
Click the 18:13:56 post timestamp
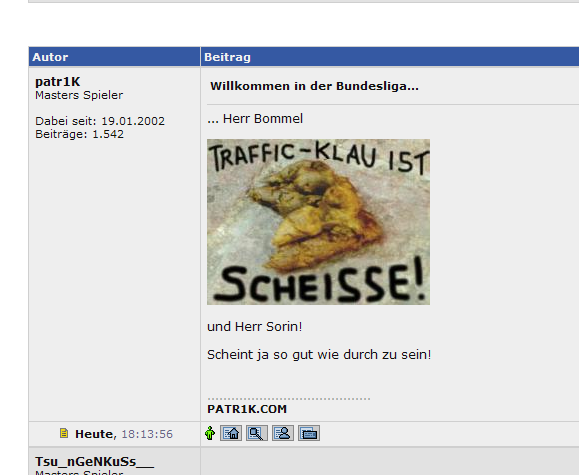147,434
